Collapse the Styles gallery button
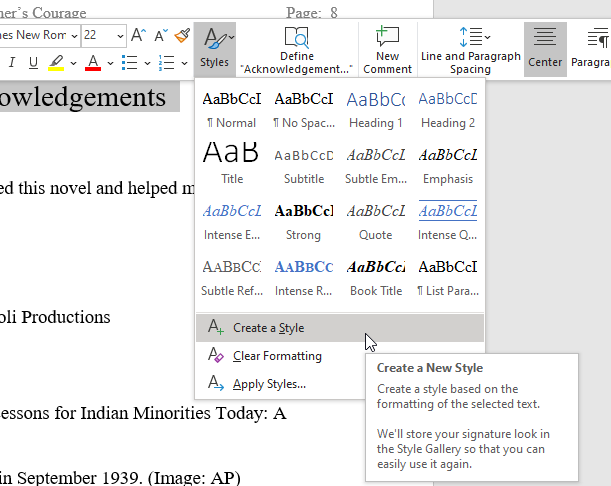Viewport: 611px width, 486px height. (215, 49)
